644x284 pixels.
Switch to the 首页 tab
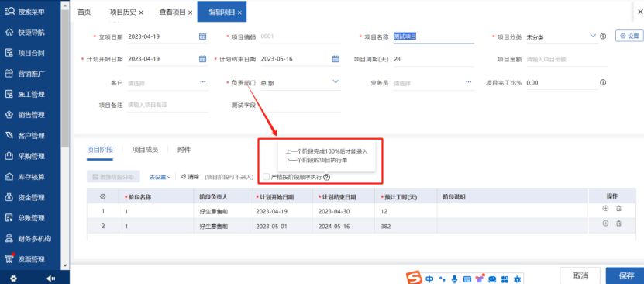84,12
